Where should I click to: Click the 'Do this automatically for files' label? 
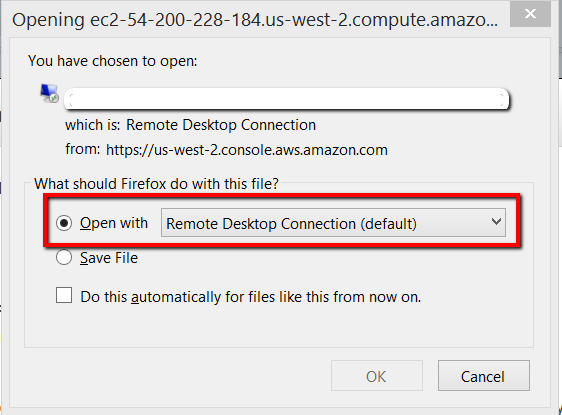(251, 297)
